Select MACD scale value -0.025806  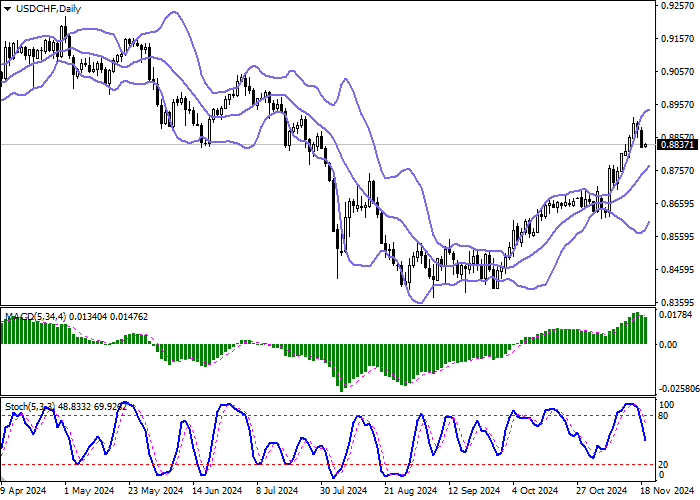[679, 389]
